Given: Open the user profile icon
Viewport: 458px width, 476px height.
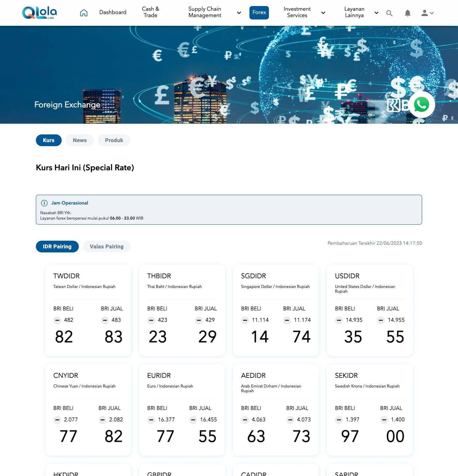Looking at the screenshot, I should point(424,13).
